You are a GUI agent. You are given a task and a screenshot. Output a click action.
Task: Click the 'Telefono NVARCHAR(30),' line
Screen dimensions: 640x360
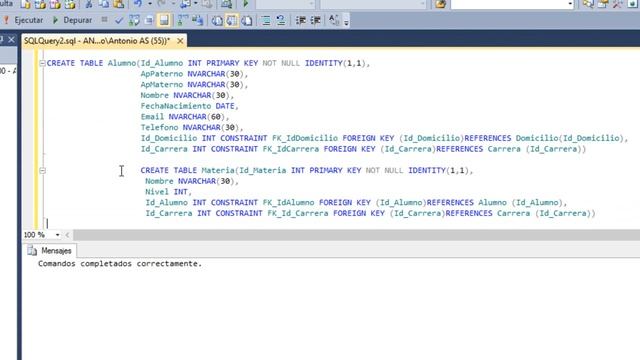click(x=192, y=127)
